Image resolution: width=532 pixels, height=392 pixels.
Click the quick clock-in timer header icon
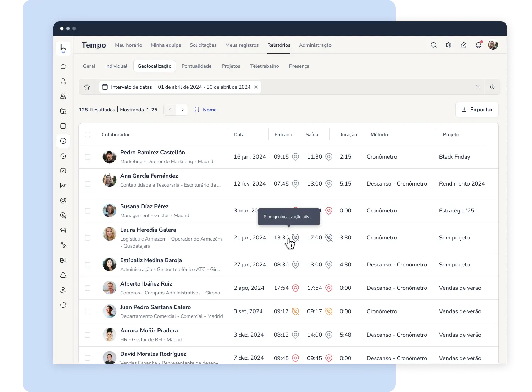click(x=464, y=45)
